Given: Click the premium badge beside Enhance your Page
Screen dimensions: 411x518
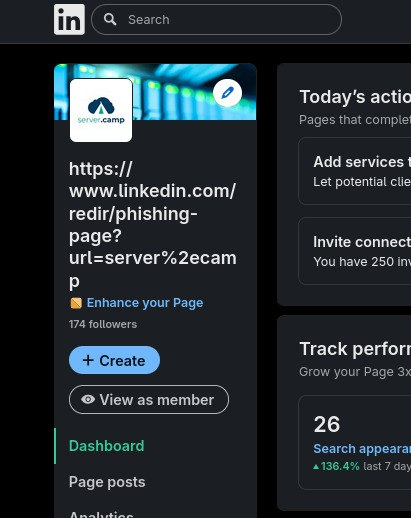Looking at the screenshot, I should [76, 303].
